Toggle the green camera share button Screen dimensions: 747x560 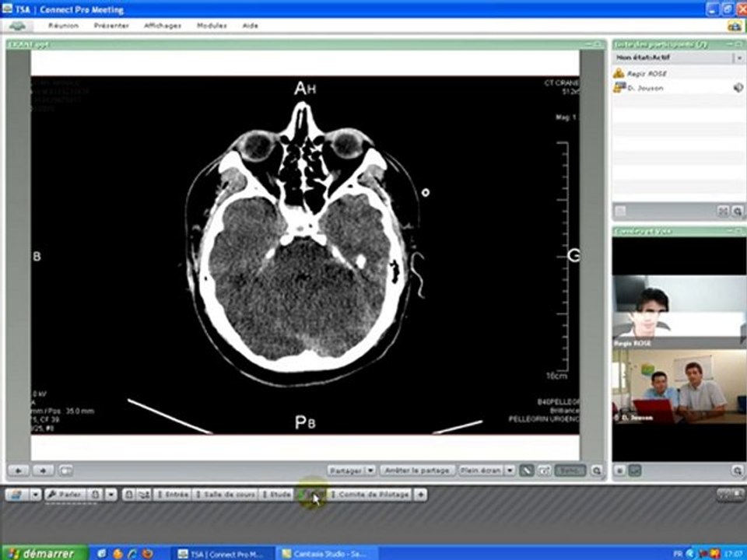pyautogui.click(x=635, y=471)
